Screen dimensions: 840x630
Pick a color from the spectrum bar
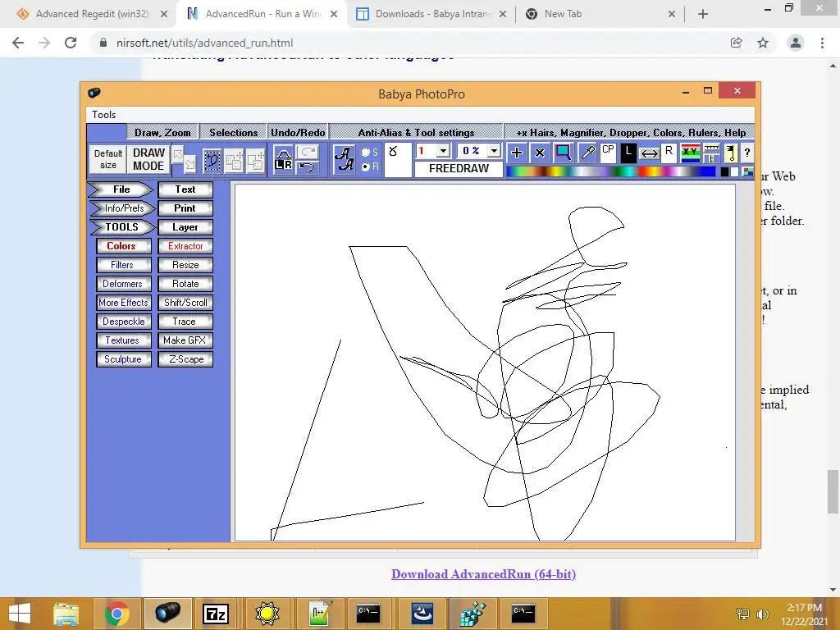(x=610, y=171)
